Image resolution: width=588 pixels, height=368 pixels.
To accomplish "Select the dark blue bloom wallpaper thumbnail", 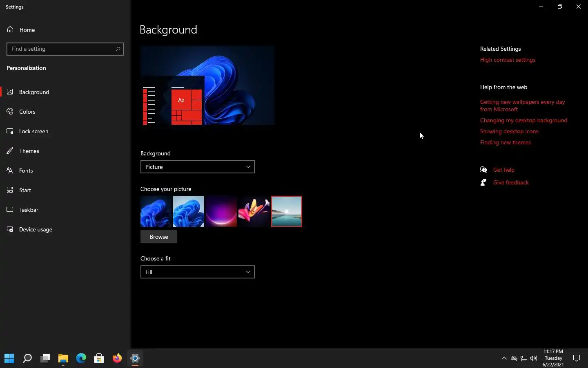I will click(x=156, y=211).
